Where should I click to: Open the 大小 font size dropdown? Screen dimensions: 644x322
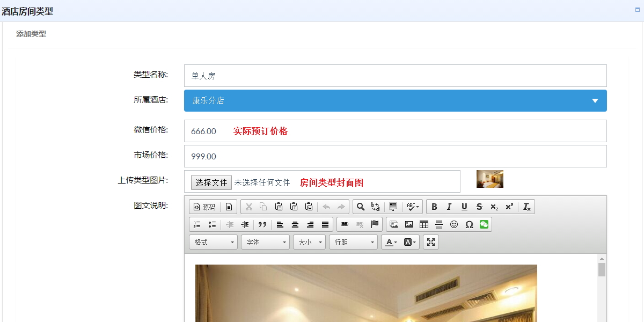tap(309, 242)
